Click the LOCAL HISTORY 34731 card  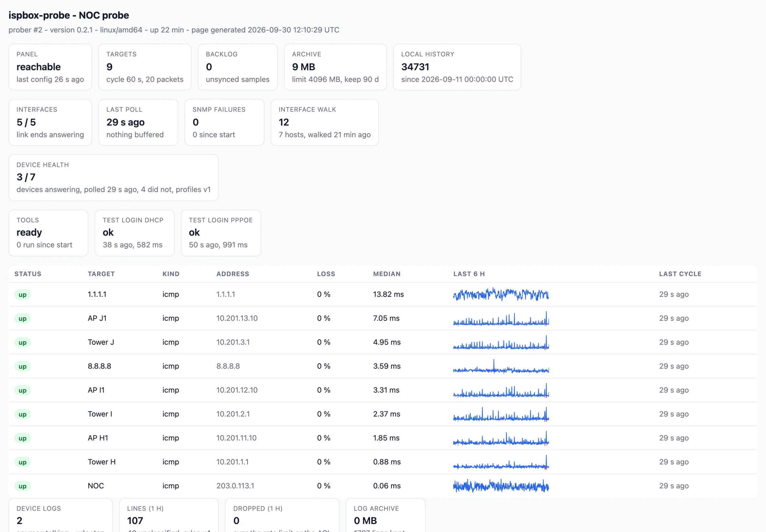tap(457, 67)
